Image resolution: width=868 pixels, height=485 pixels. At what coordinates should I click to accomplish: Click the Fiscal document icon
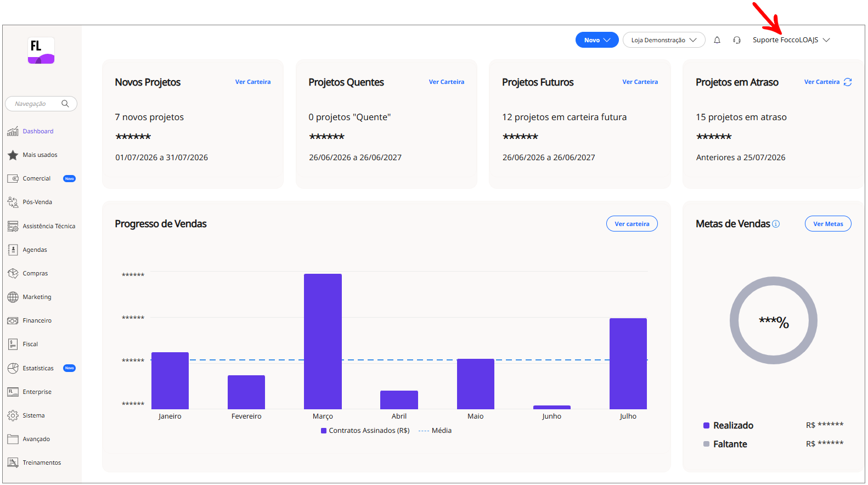tap(13, 344)
